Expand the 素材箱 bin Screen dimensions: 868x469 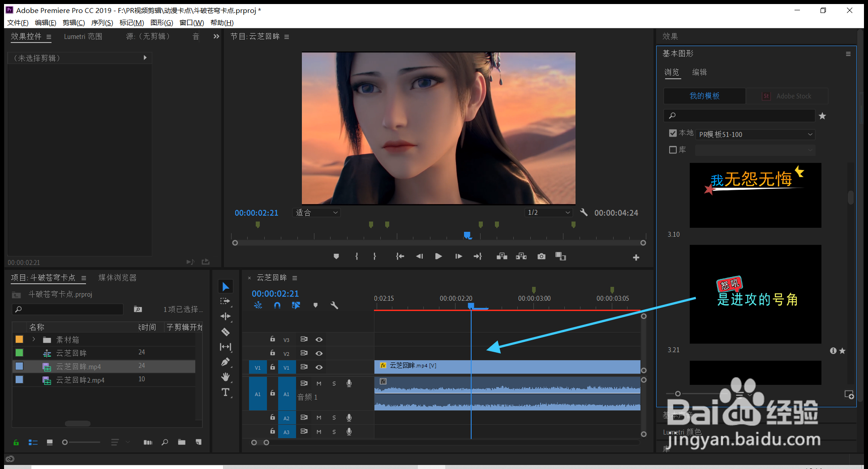click(34, 339)
